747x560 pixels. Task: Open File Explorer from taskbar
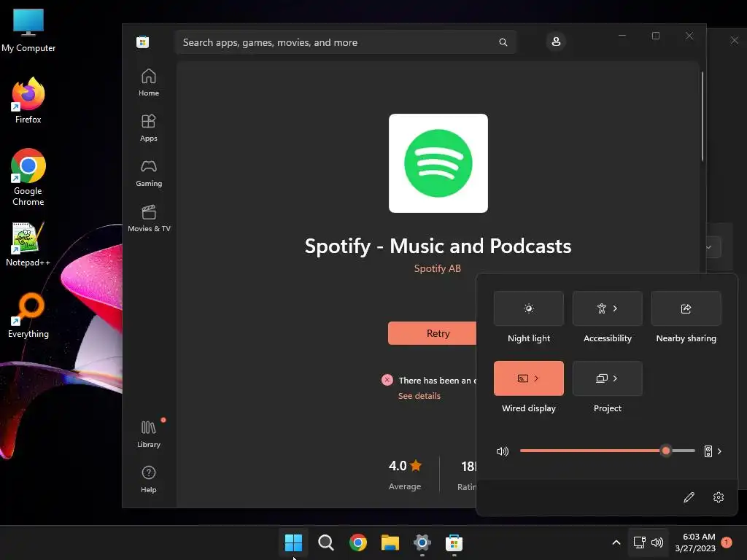click(x=390, y=542)
